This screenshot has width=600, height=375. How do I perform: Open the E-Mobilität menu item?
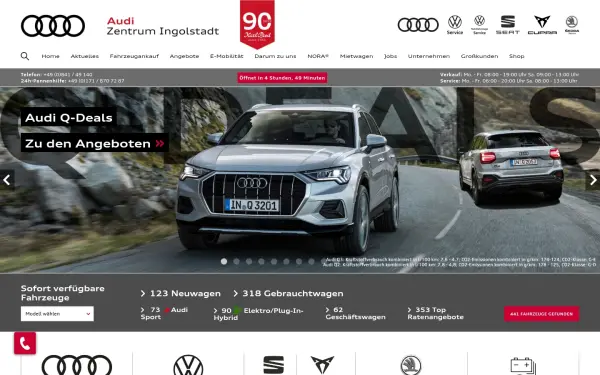coord(227,56)
